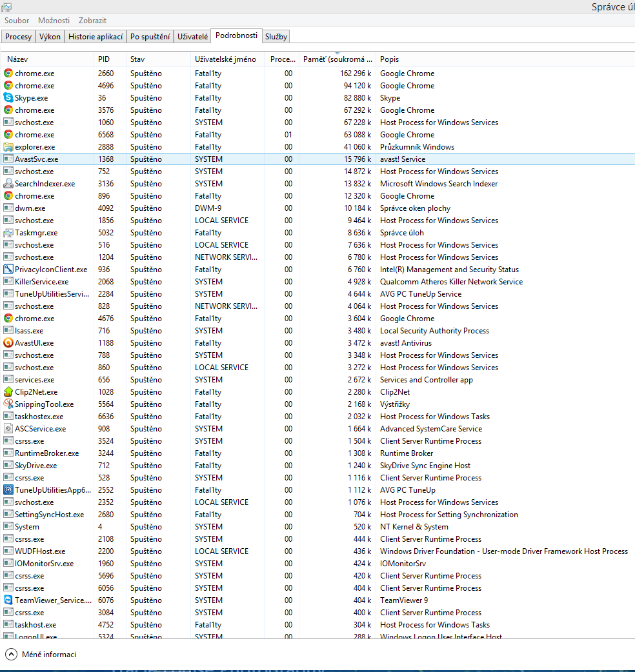The height and width of the screenshot is (672, 635).
Task: Click the SearchIndexer.exe magnifier icon
Action: tap(8, 183)
